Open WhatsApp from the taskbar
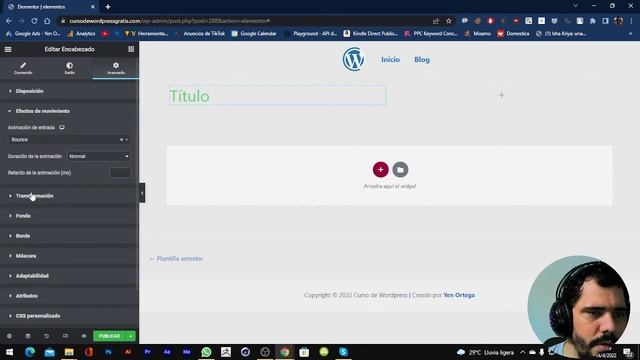Viewport: 640px width, 360px height. click(x=206, y=352)
